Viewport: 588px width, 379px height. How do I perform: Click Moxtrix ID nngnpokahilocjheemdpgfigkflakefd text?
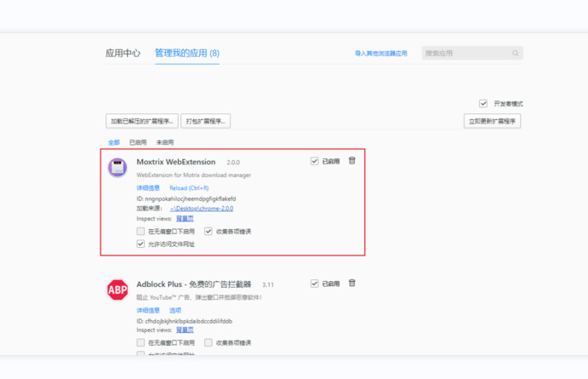(191, 198)
